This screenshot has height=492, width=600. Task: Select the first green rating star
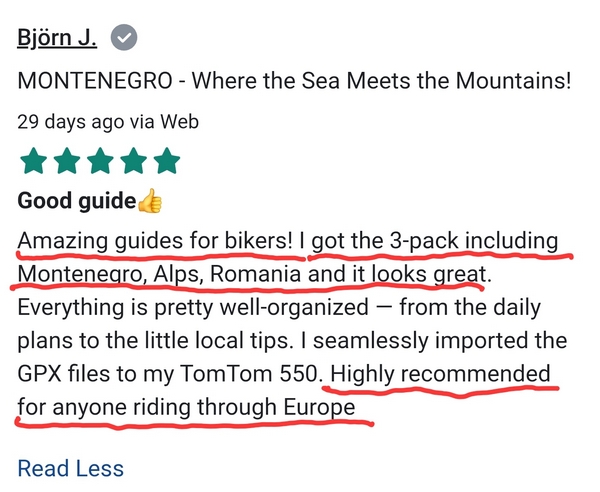[x=34, y=161]
